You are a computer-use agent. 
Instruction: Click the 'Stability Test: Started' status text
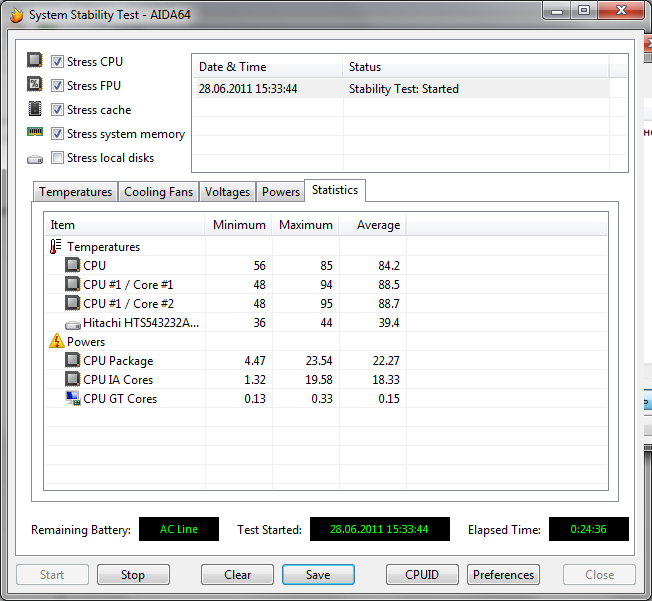(x=403, y=89)
